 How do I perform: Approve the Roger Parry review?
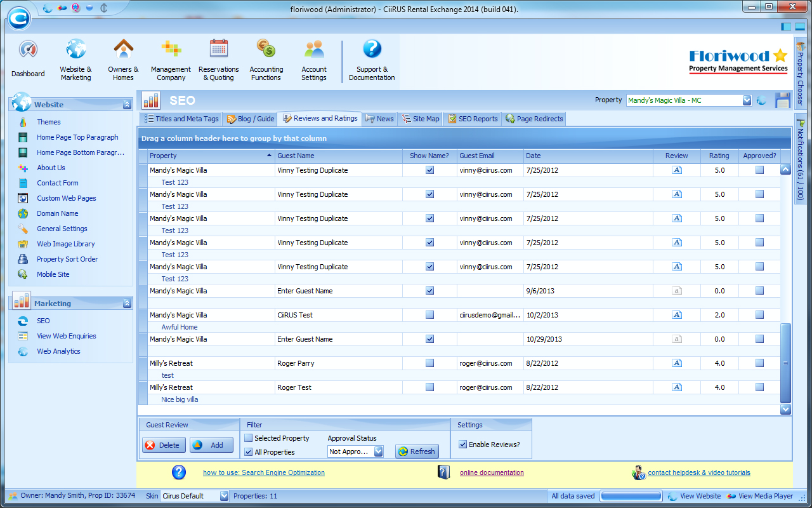759,363
